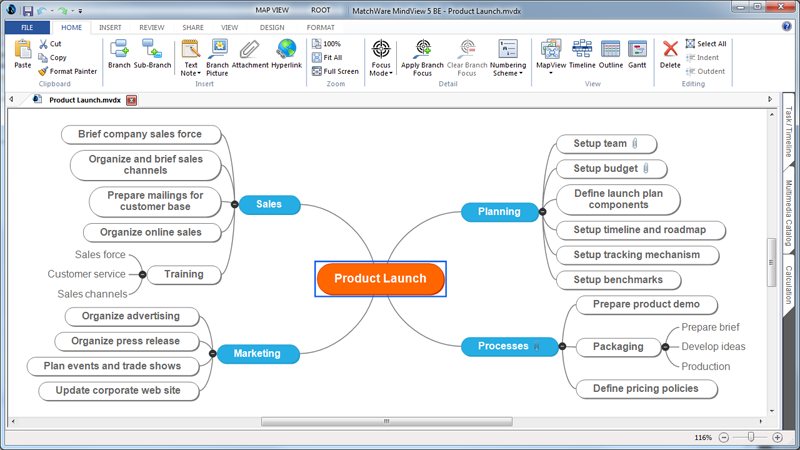Click the red Delete icon
The image size is (800, 450).
(x=670, y=49)
